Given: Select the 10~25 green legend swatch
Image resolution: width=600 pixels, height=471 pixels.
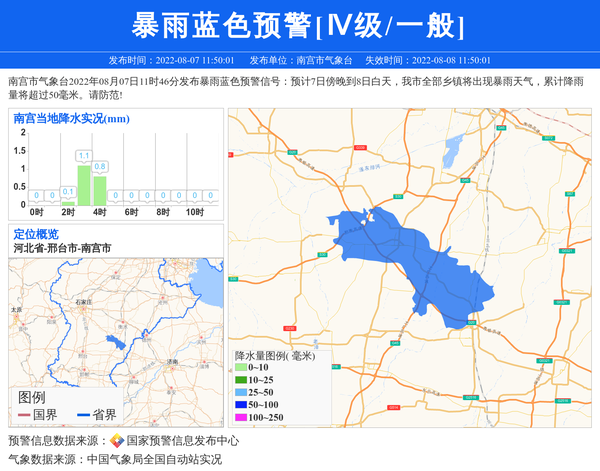Looking at the screenshot, I should (240, 380).
